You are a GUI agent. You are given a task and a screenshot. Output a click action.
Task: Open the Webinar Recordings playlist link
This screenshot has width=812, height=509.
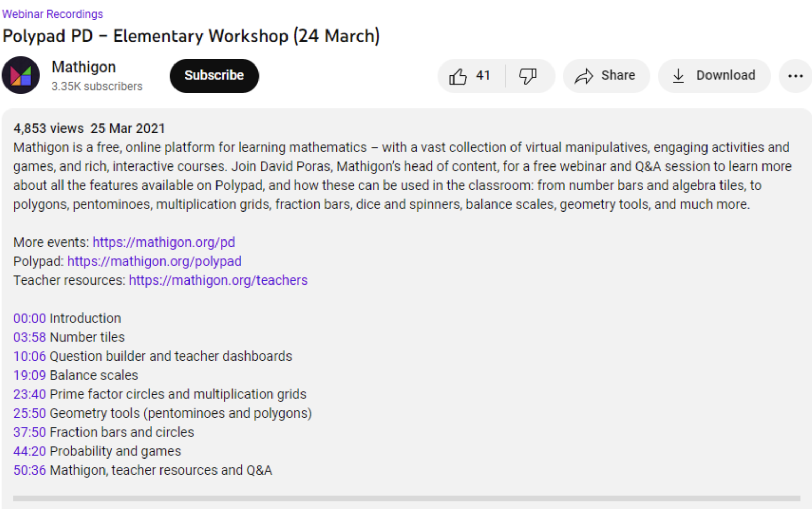coord(53,14)
